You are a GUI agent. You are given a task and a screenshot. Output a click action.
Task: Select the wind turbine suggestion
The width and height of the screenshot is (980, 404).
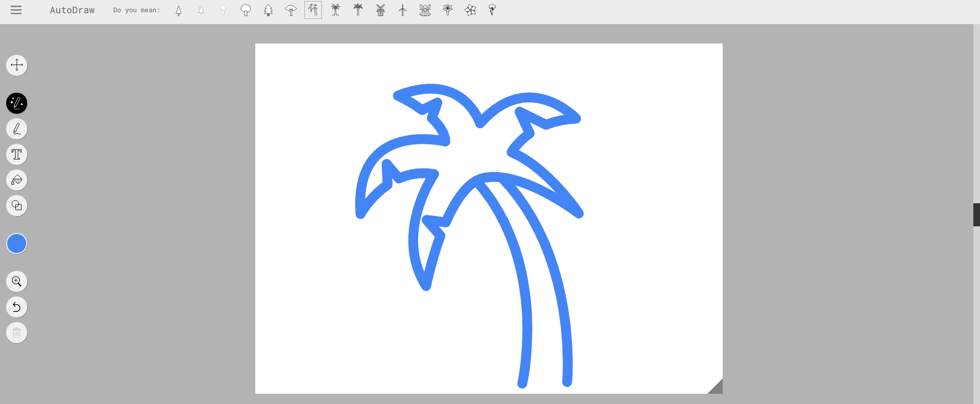tap(403, 10)
